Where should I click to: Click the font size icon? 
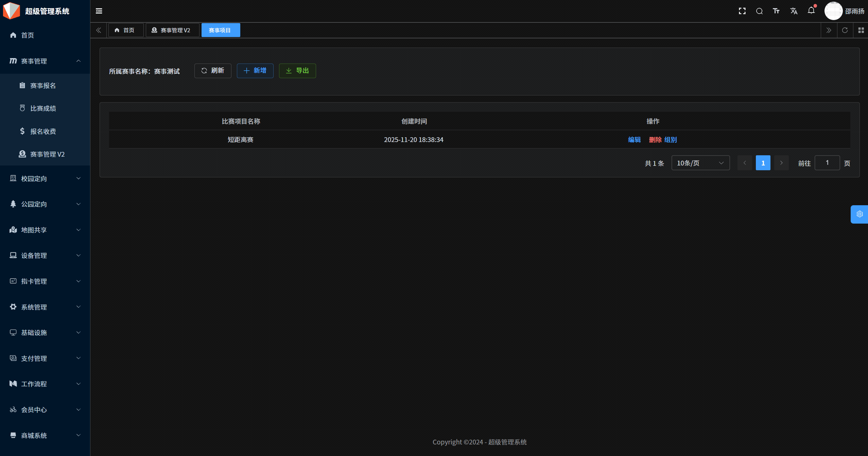click(x=776, y=11)
